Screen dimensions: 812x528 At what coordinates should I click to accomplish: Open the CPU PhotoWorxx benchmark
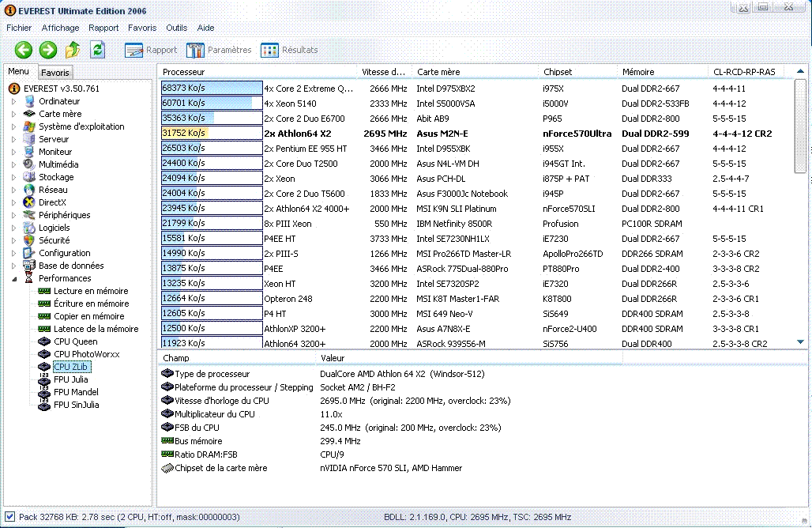click(86, 354)
